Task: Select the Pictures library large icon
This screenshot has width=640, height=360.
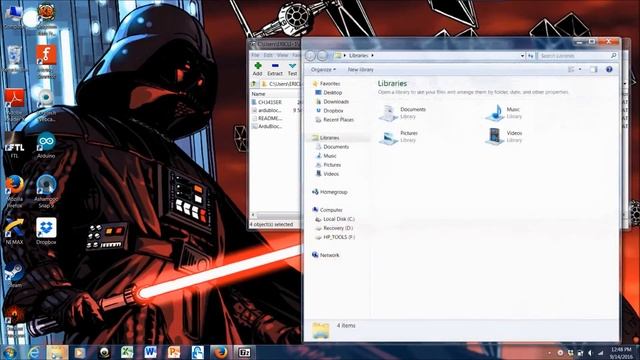Action: tap(388, 137)
